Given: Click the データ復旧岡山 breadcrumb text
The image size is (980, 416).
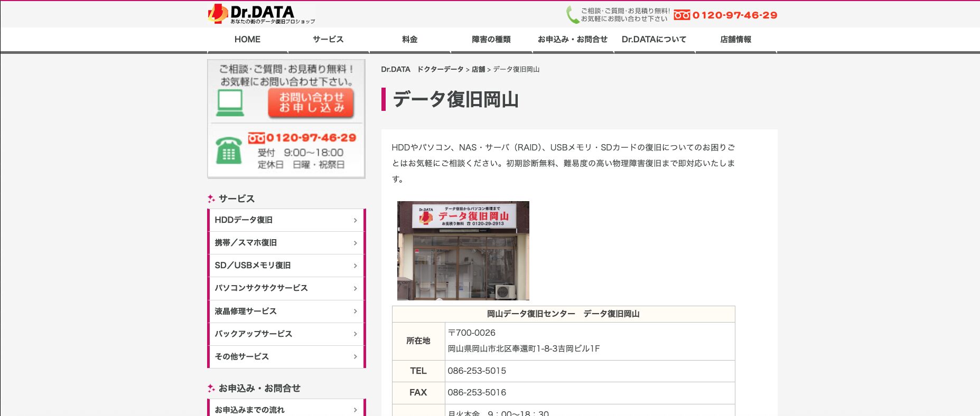Looking at the screenshot, I should 516,69.
